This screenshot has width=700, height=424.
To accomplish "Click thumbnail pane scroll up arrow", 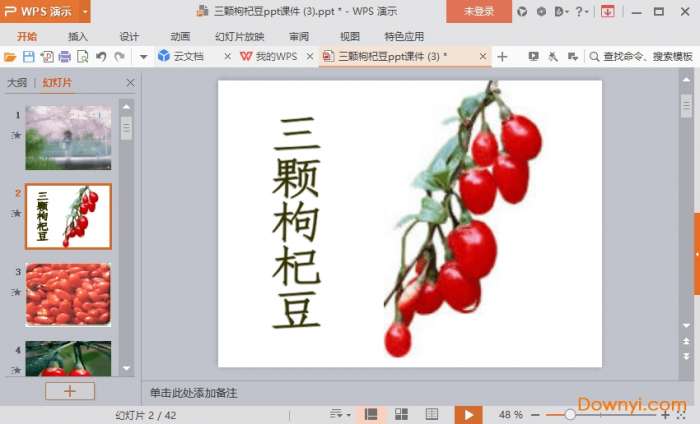I will coord(126,107).
